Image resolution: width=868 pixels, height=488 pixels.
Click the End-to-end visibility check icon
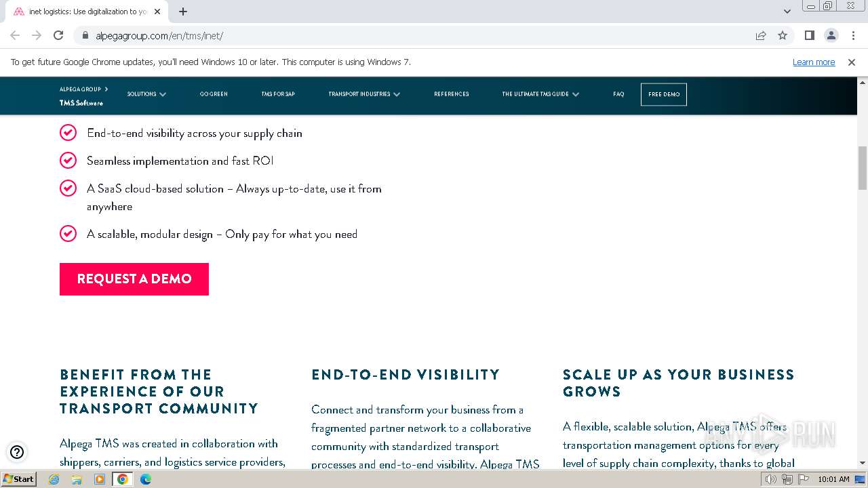point(68,132)
